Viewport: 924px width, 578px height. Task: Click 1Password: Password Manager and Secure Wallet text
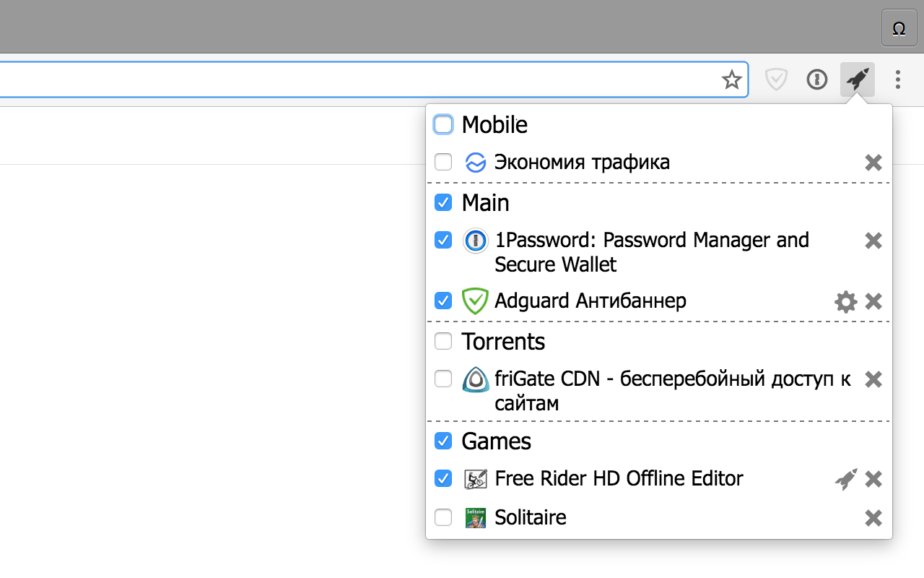[x=652, y=252]
